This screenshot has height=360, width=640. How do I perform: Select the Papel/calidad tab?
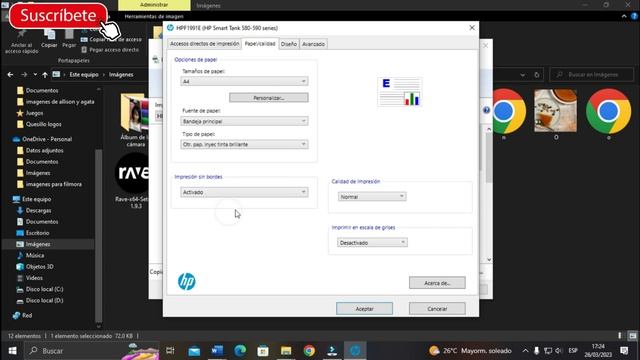click(x=260, y=44)
